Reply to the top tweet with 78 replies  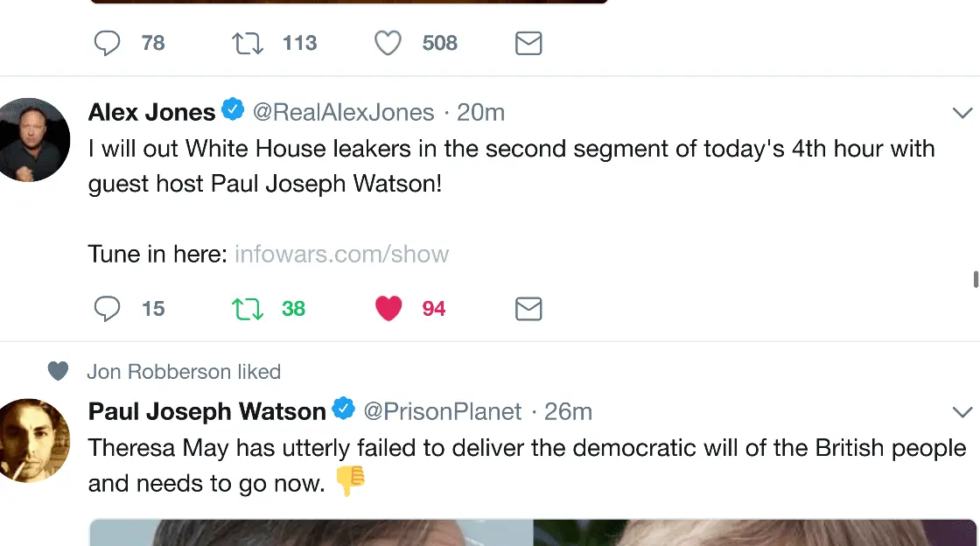[108, 43]
